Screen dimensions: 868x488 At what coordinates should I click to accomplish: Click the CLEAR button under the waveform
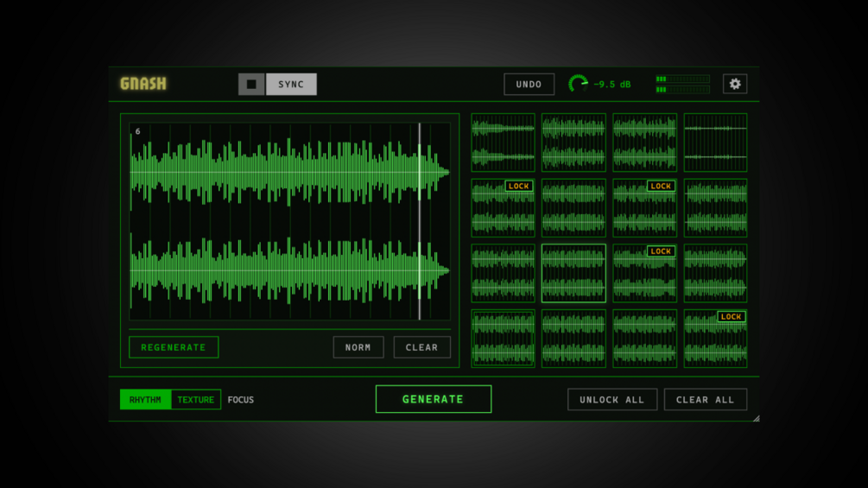coord(421,347)
